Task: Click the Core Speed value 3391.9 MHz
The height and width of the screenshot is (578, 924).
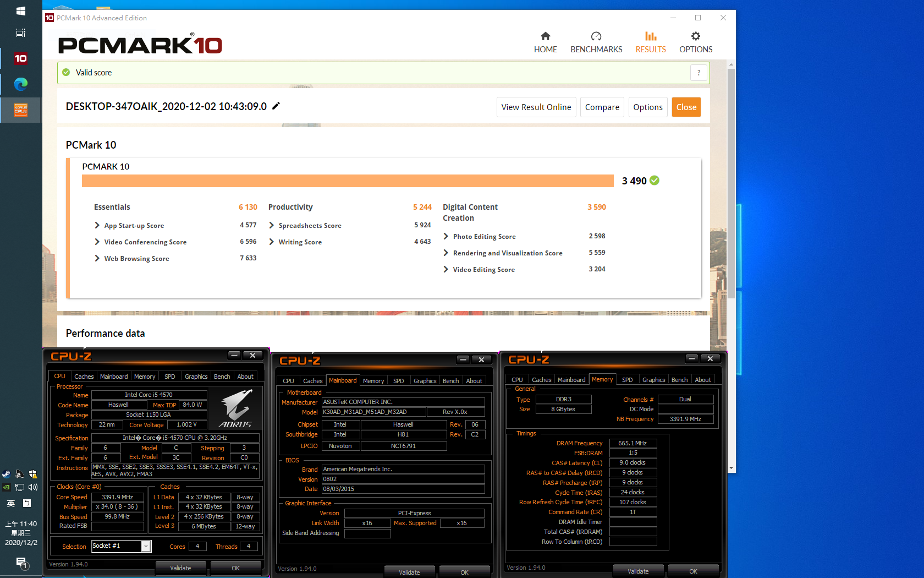Action: pyautogui.click(x=117, y=497)
